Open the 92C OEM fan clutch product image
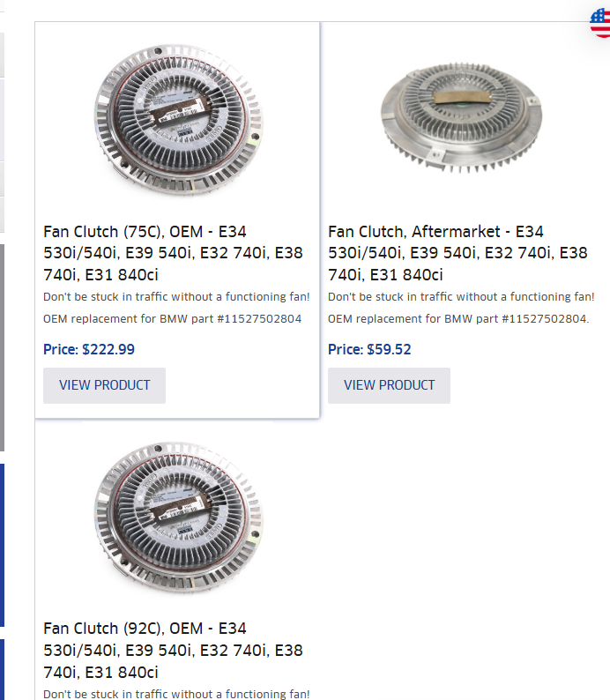The width and height of the screenshot is (610, 700). click(x=178, y=518)
